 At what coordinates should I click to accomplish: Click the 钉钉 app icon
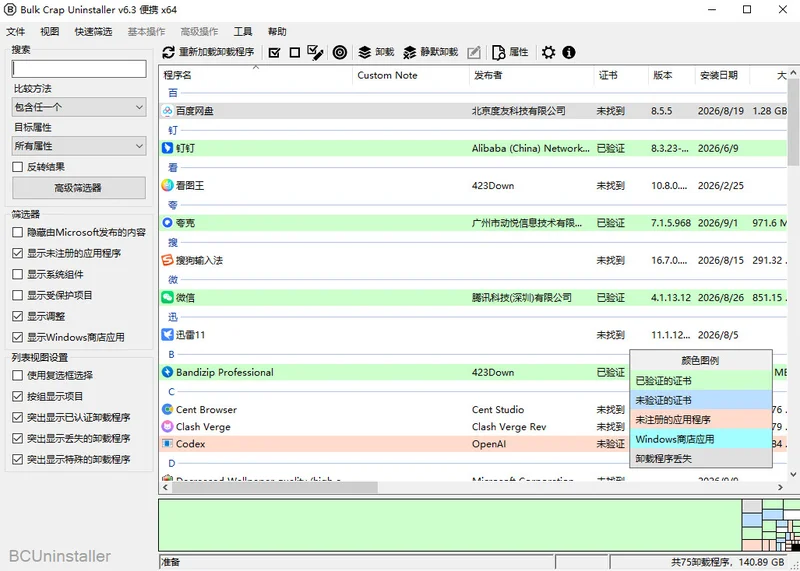pyautogui.click(x=167, y=148)
